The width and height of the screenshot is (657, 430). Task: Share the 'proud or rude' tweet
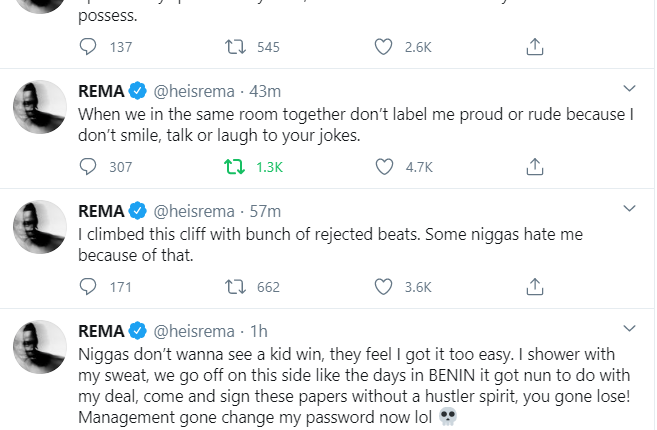pos(534,167)
